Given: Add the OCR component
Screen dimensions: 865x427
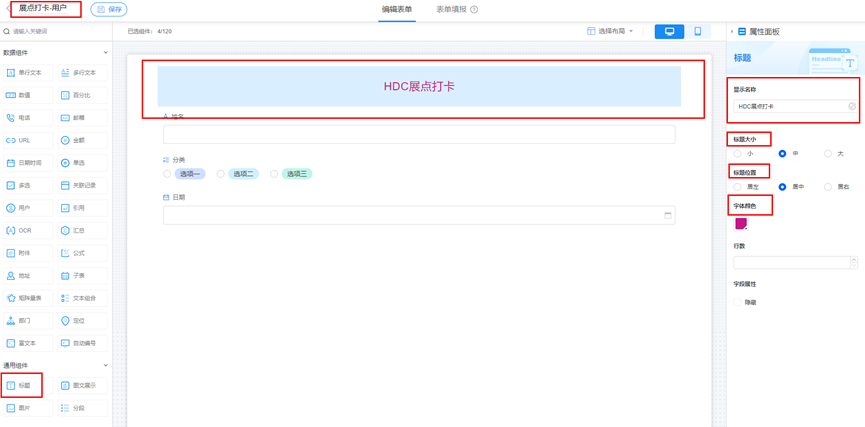Looking at the screenshot, I should (x=28, y=230).
